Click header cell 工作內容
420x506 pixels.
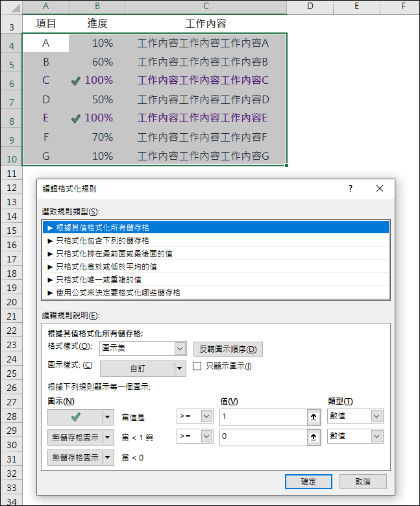[206, 24]
